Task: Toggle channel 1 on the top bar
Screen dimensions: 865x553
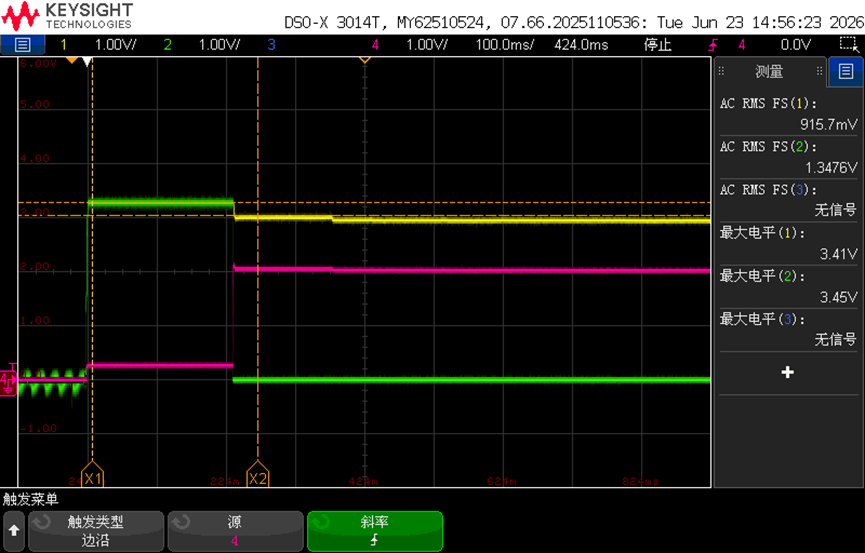Action: (63, 45)
